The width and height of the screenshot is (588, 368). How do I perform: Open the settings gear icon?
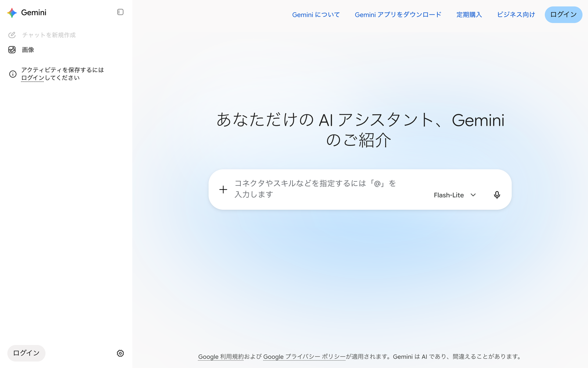click(120, 353)
